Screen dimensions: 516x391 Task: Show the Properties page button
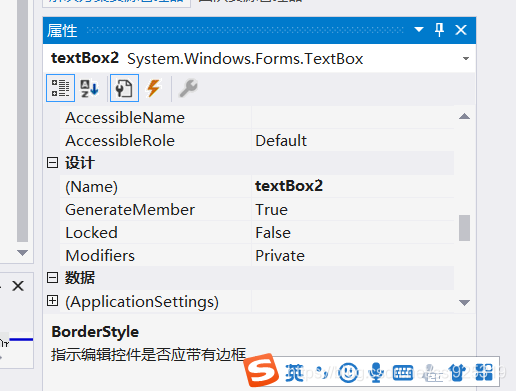pos(124,88)
